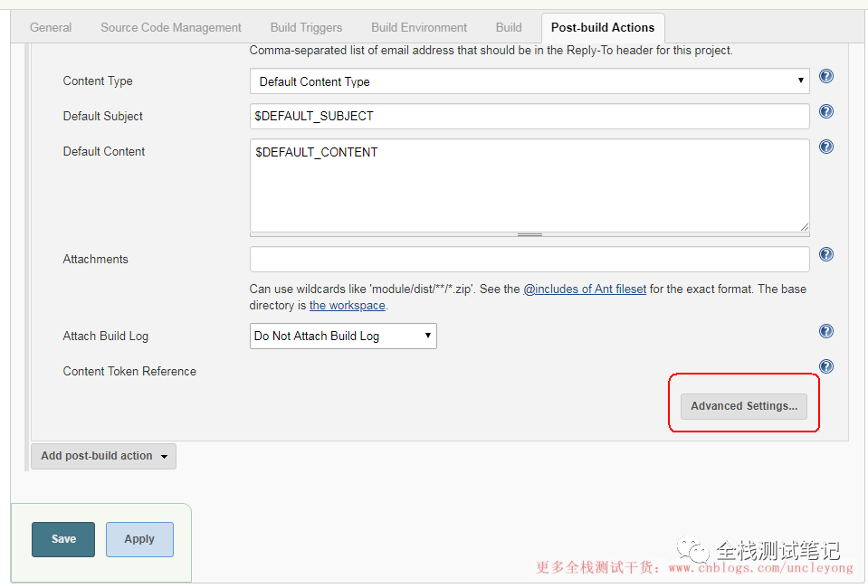Focus the Attachments input field
This screenshot has height=588, width=868.
click(x=529, y=259)
